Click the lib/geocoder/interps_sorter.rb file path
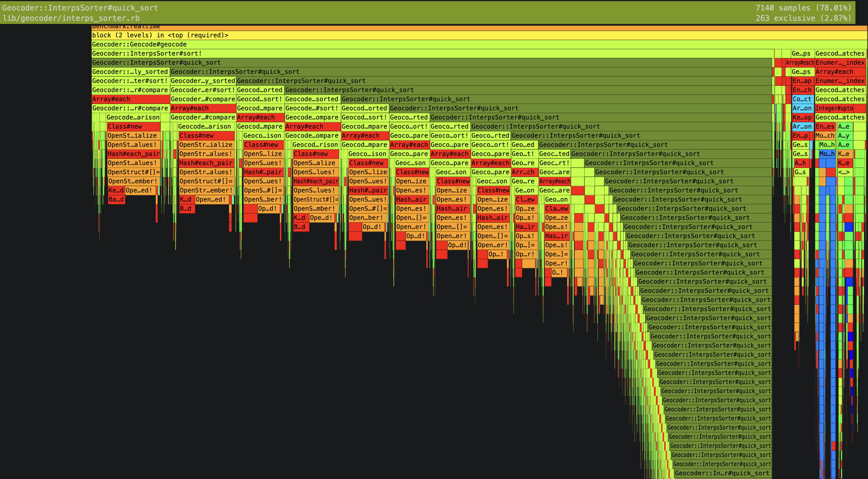 pos(71,18)
